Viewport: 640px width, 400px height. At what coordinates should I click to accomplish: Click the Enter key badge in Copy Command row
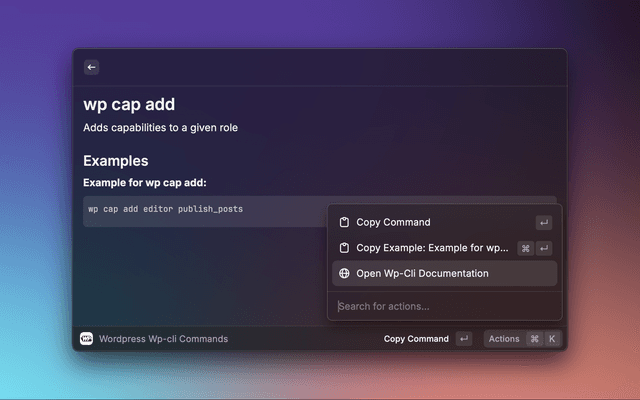click(x=543, y=223)
